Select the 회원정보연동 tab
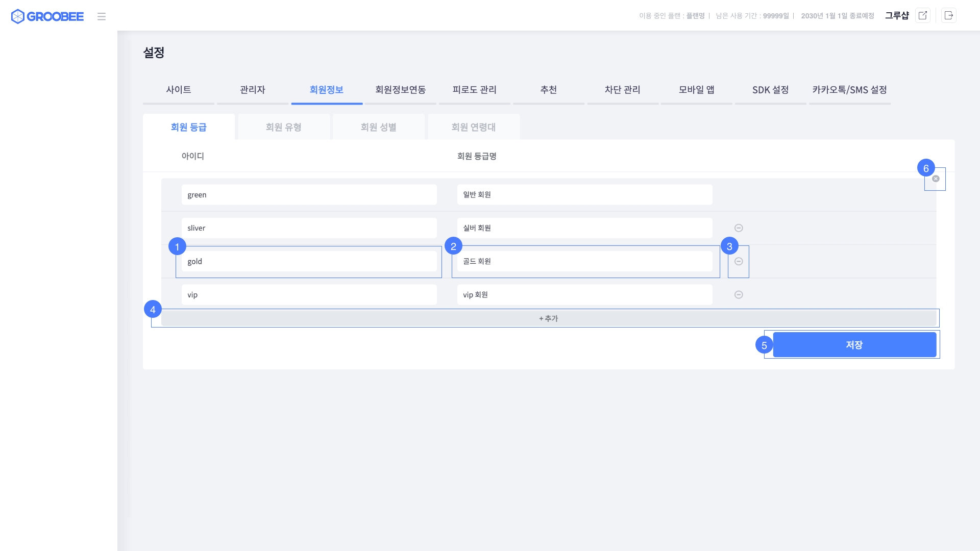This screenshot has height=551, width=980. coord(401,90)
